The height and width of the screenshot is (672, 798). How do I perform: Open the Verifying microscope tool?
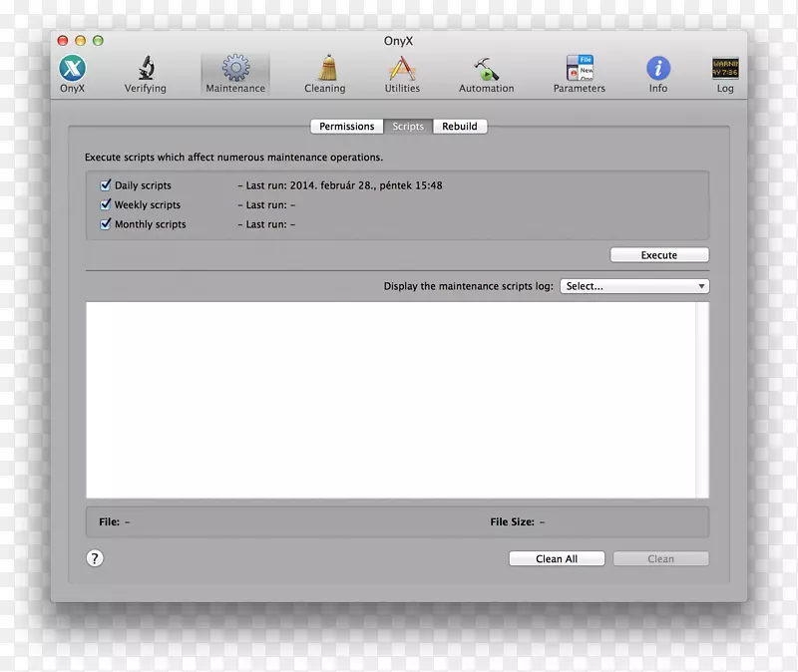point(146,74)
